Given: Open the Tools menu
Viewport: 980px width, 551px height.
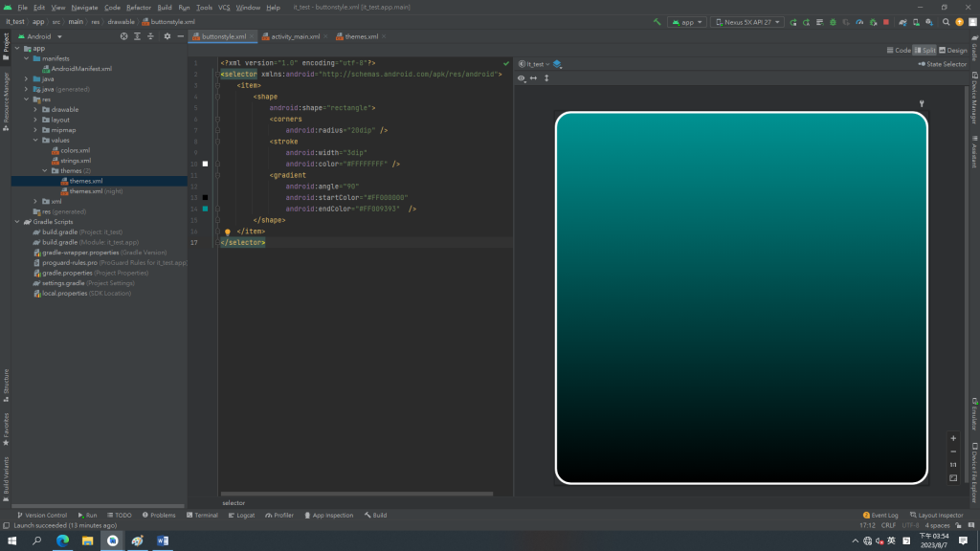Looking at the screenshot, I should click(x=205, y=8).
